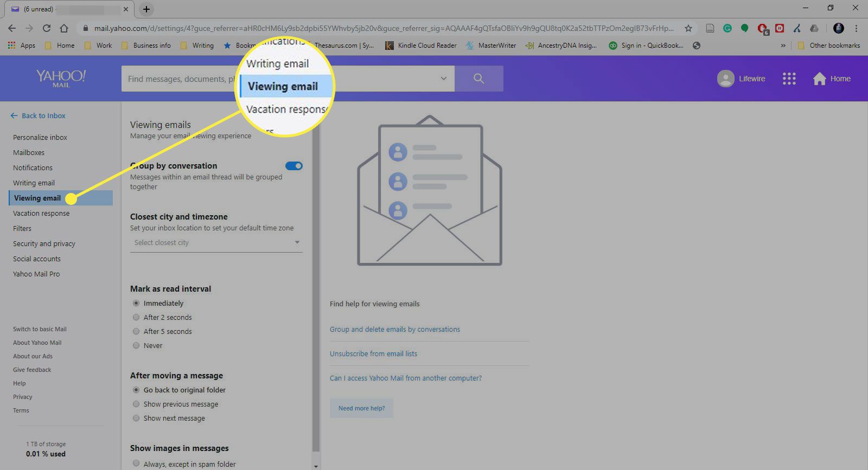Open Sign in - QuickBooks bookmark
The height and width of the screenshot is (470, 868).
[x=646, y=46]
